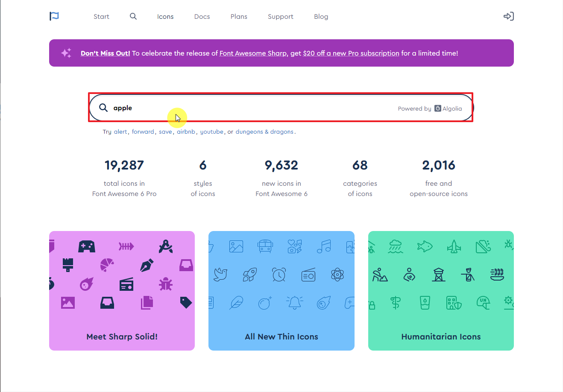Click the "68" categories figure

pyautogui.click(x=360, y=165)
